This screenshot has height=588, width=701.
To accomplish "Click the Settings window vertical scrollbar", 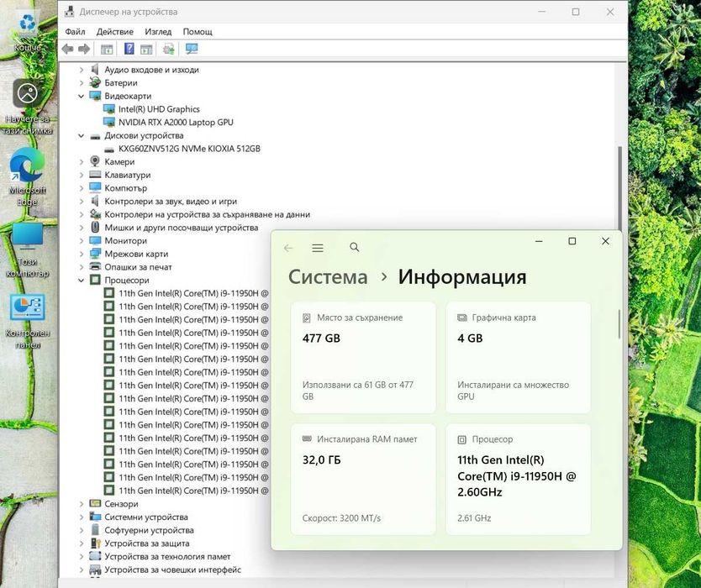I will 619,324.
